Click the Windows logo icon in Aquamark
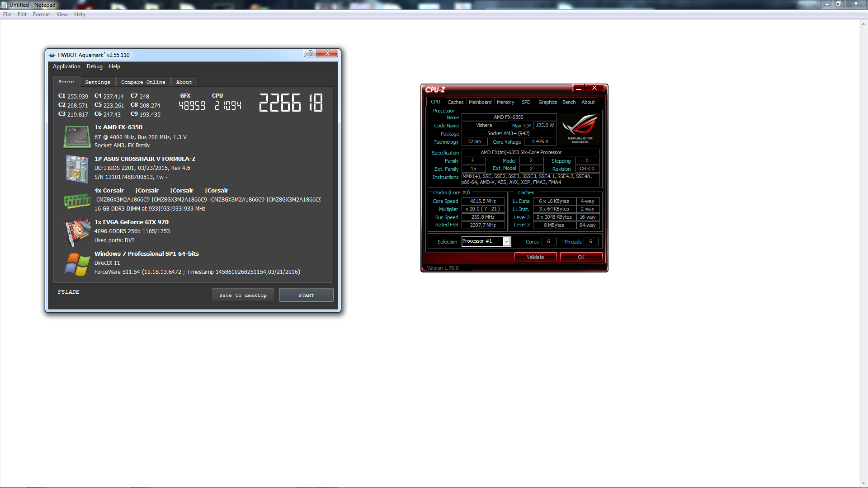This screenshot has height=488, width=868. (x=77, y=264)
